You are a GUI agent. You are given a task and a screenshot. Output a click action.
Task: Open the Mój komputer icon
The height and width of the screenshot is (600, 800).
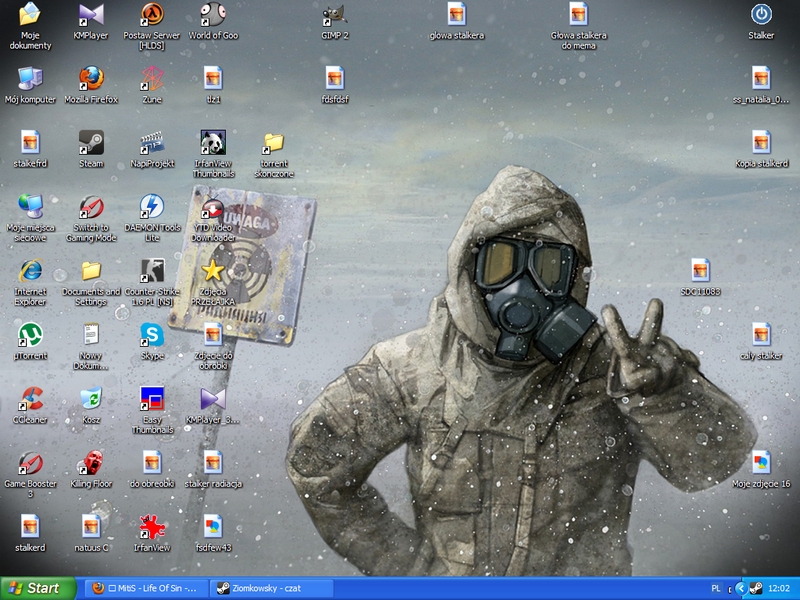(30, 79)
